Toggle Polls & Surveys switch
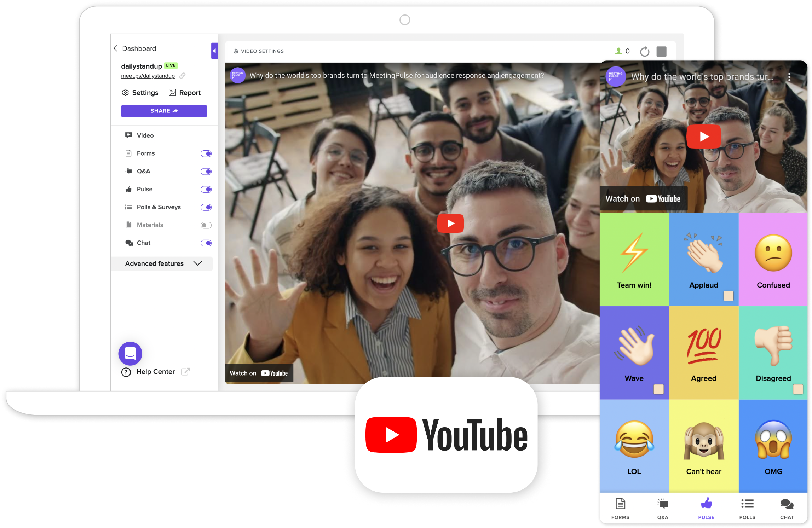Screen dimensions: 812x528 coord(206,207)
